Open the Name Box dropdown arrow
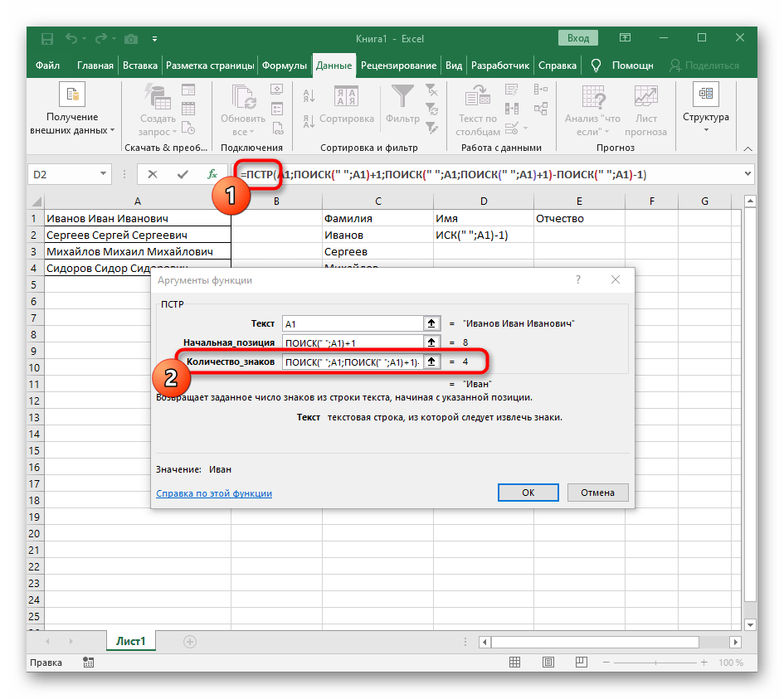Viewport: 784px width, 699px height. click(x=103, y=174)
